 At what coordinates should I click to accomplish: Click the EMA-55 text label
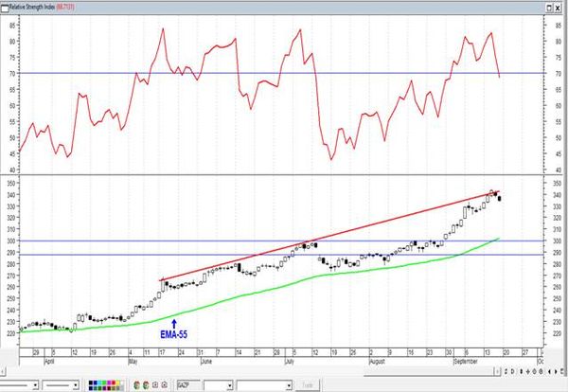[174, 334]
